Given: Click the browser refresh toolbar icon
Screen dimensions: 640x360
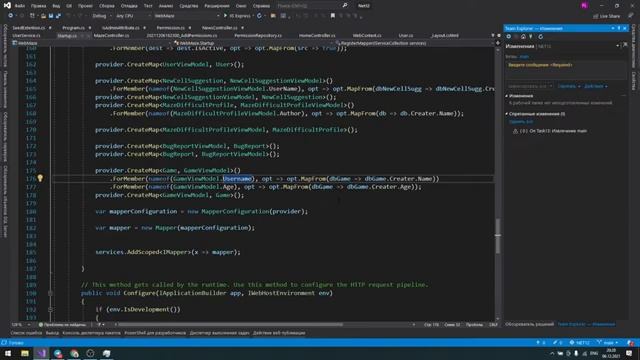Looking at the screenshot, I should point(259,16).
